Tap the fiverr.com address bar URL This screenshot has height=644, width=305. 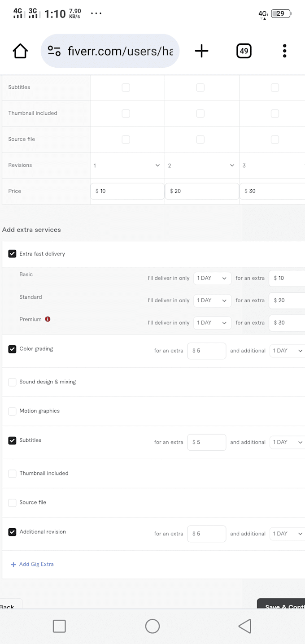tap(120, 51)
